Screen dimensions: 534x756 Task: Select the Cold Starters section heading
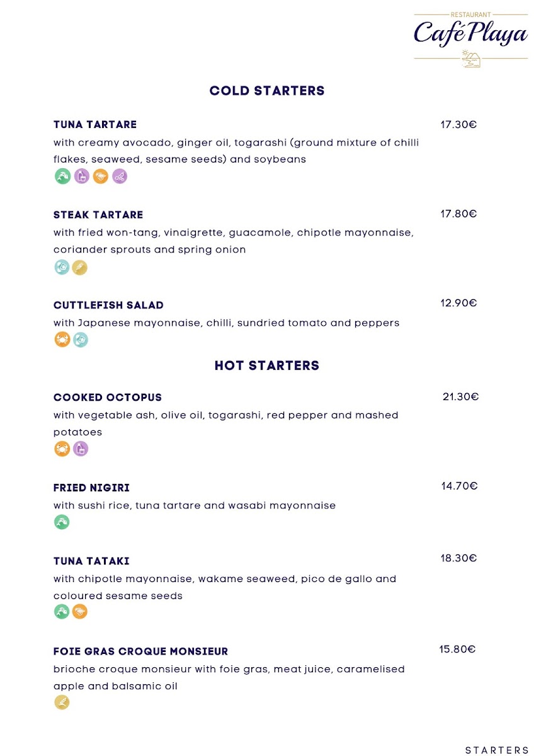pos(267,91)
